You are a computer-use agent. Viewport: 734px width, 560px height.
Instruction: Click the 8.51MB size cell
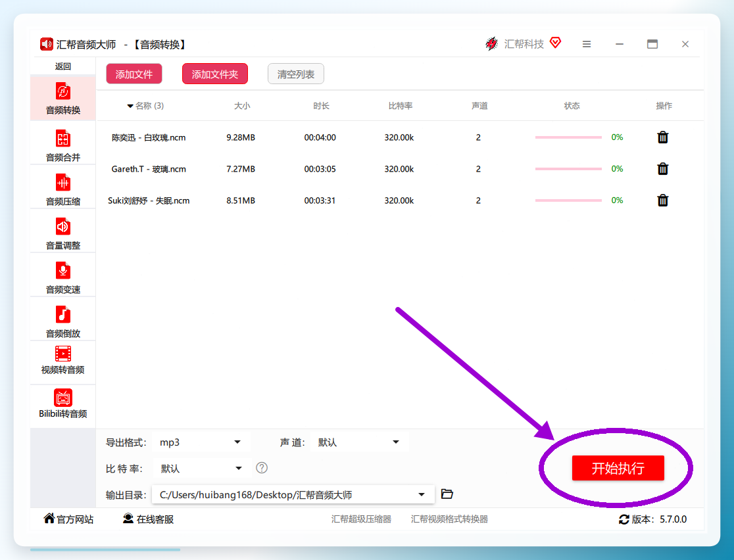tap(241, 200)
